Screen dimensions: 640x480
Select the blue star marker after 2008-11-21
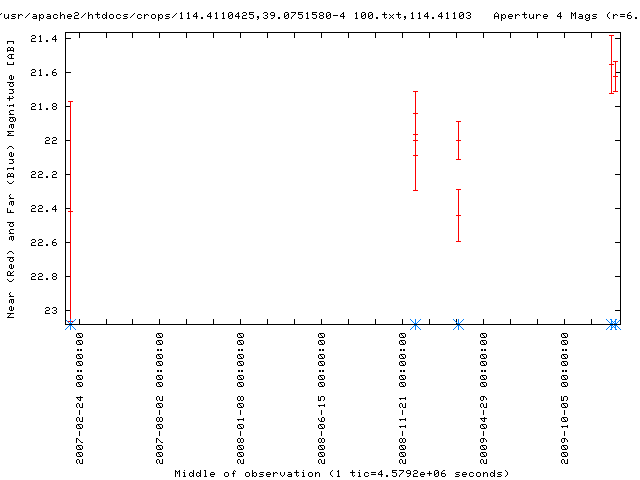[x=416, y=325]
